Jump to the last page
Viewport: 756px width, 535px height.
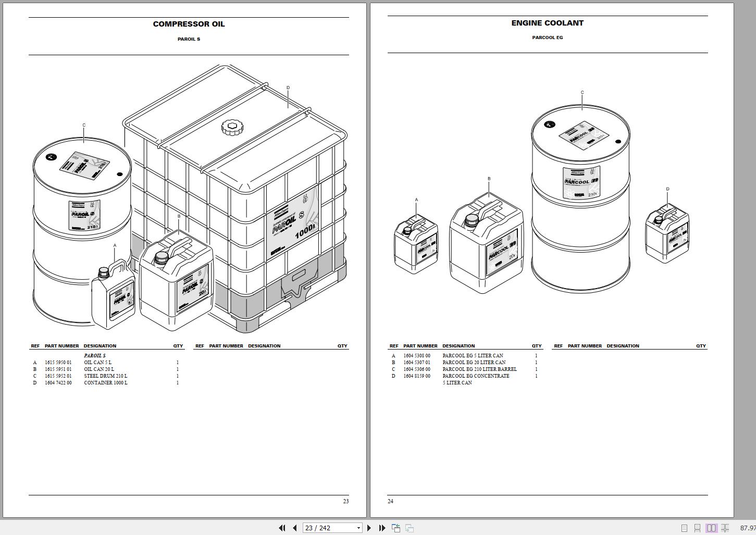pos(382,528)
